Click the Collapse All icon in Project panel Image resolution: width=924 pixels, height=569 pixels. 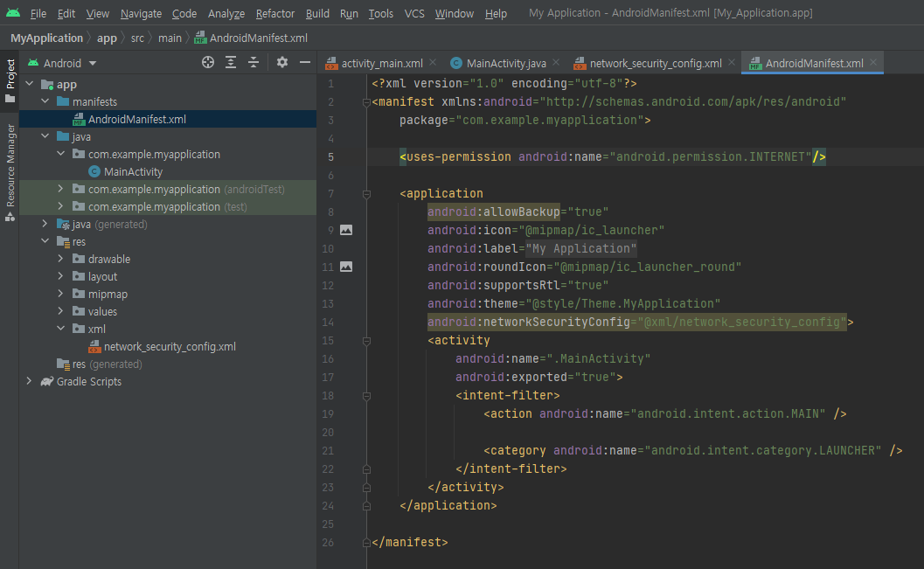(x=254, y=62)
